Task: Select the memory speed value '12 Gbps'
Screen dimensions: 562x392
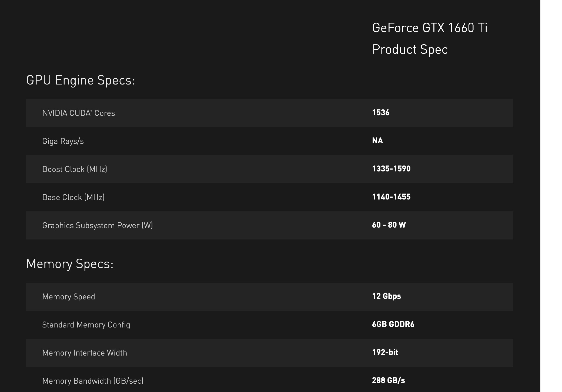Action: tap(386, 296)
